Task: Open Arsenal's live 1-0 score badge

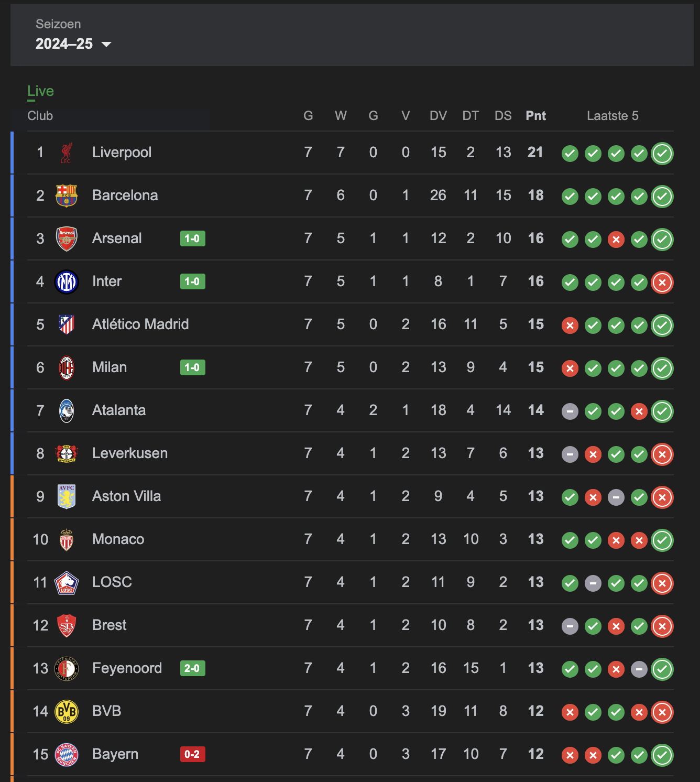Action: coord(192,238)
